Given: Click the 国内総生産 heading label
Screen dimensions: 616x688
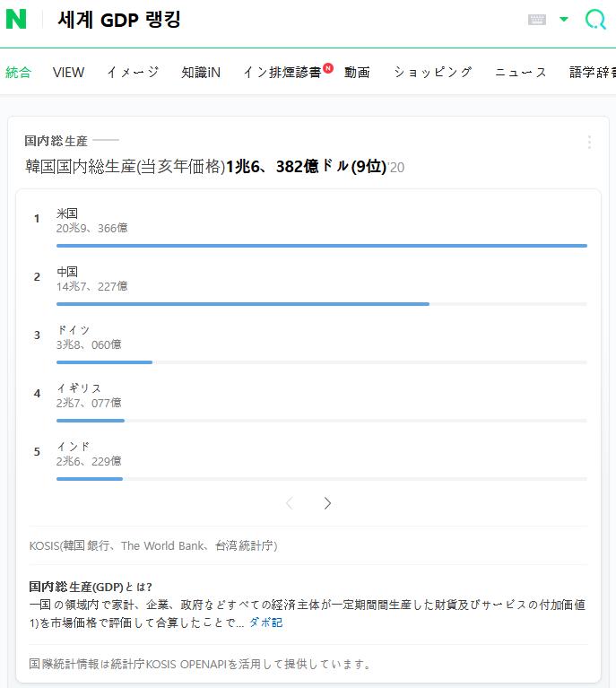Looking at the screenshot, I should [x=56, y=141].
